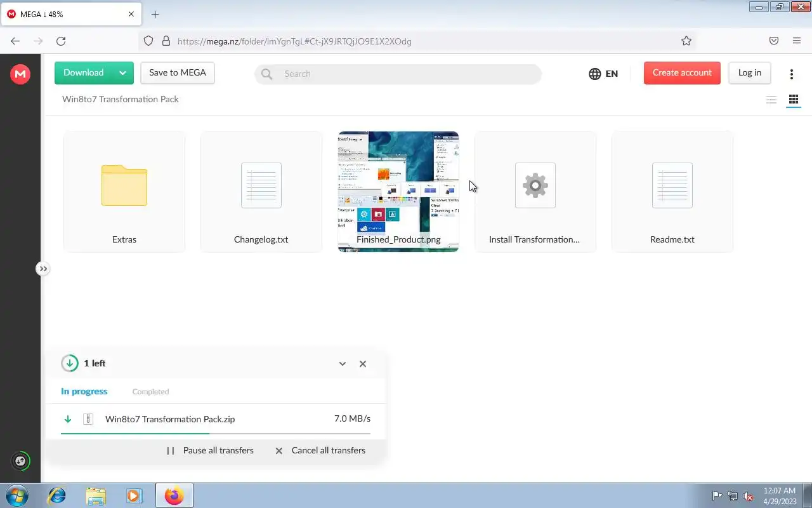Open the EN language selector
The height and width of the screenshot is (508, 812).
point(603,74)
